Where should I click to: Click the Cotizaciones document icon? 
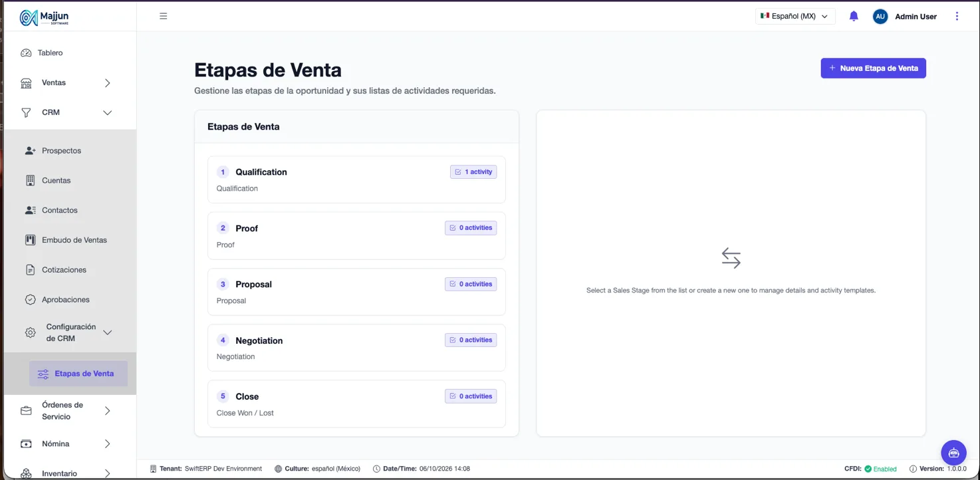click(x=30, y=270)
